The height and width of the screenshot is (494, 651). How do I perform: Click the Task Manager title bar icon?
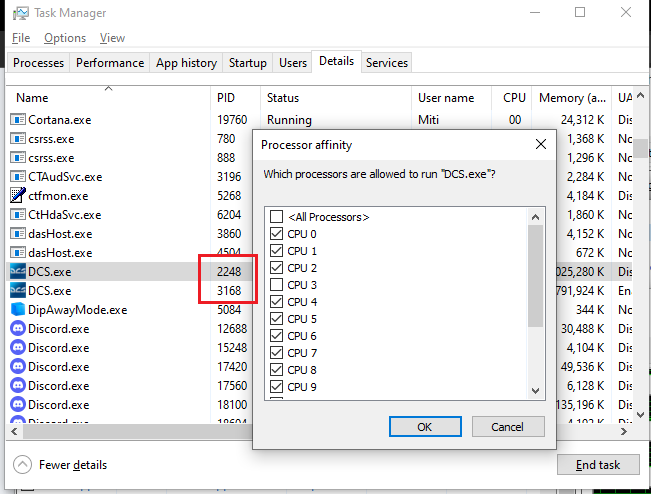point(21,13)
